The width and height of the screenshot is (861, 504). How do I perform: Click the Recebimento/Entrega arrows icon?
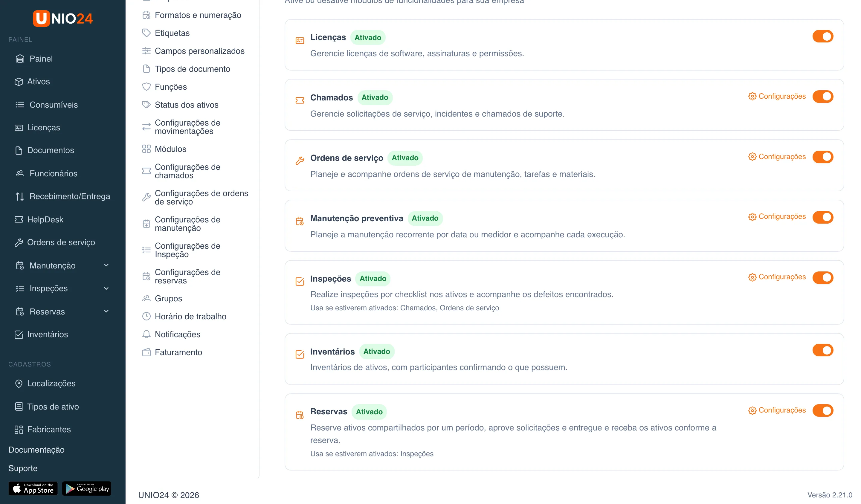click(x=20, y=196)
